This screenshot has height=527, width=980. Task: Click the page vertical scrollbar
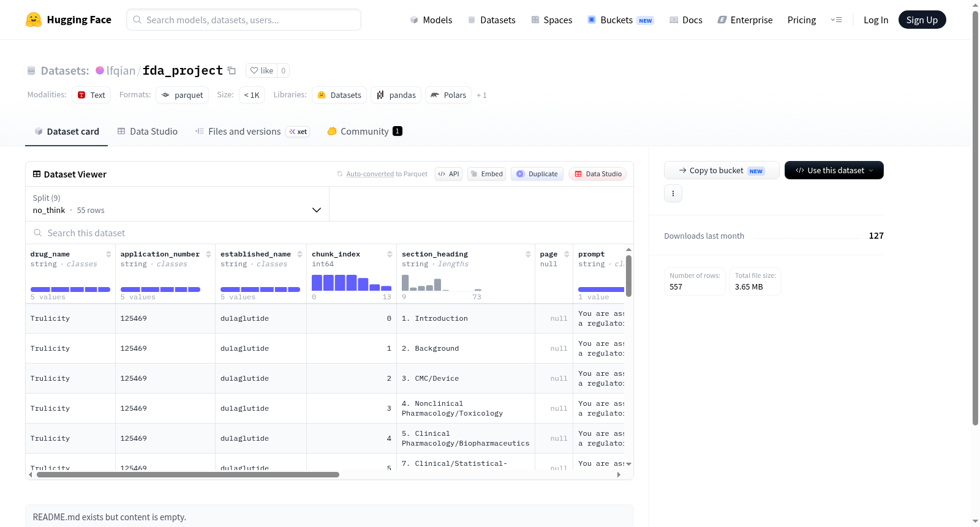[975, 217]
